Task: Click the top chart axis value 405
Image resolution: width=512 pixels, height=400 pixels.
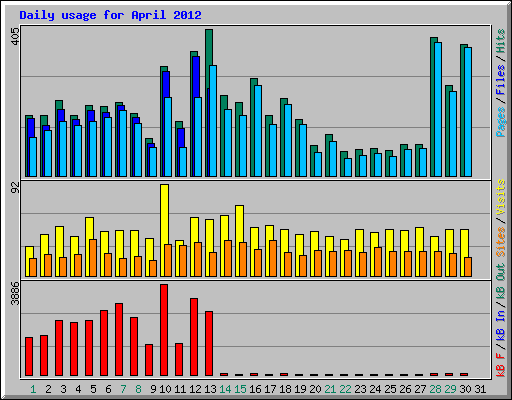Action: (x=15, y=36)
